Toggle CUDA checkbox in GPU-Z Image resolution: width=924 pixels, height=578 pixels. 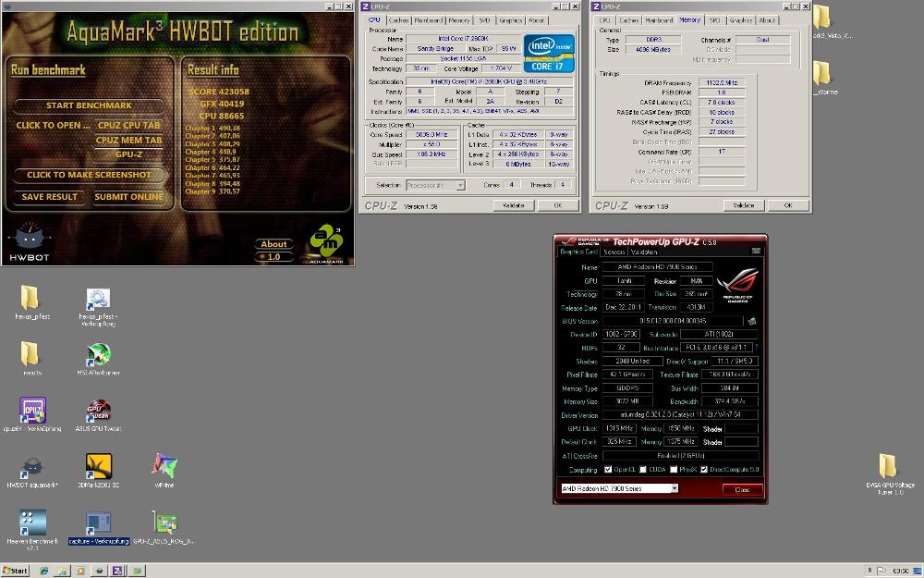642,470
